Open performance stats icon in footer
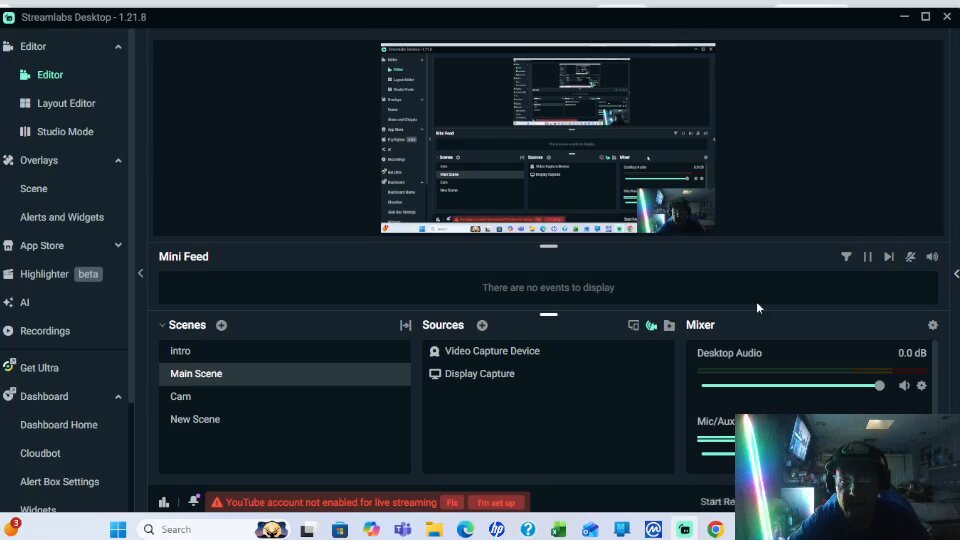This screenshot has width=960, height=540. point(163,502)
